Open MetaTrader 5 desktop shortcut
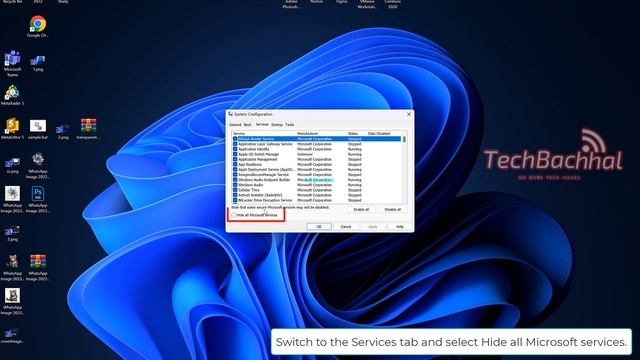This screenshot has height=360, width=640. click(x=12, y=96)
